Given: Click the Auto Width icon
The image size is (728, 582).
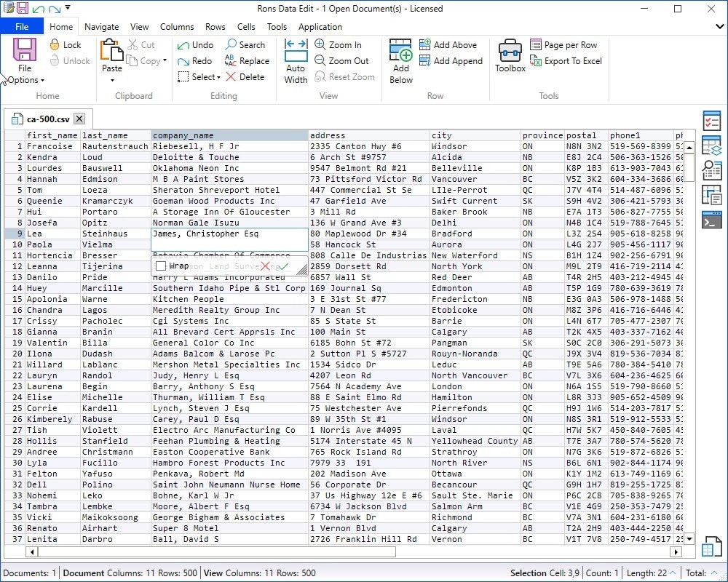Looking at the screenshot, I should click(296, 50).
